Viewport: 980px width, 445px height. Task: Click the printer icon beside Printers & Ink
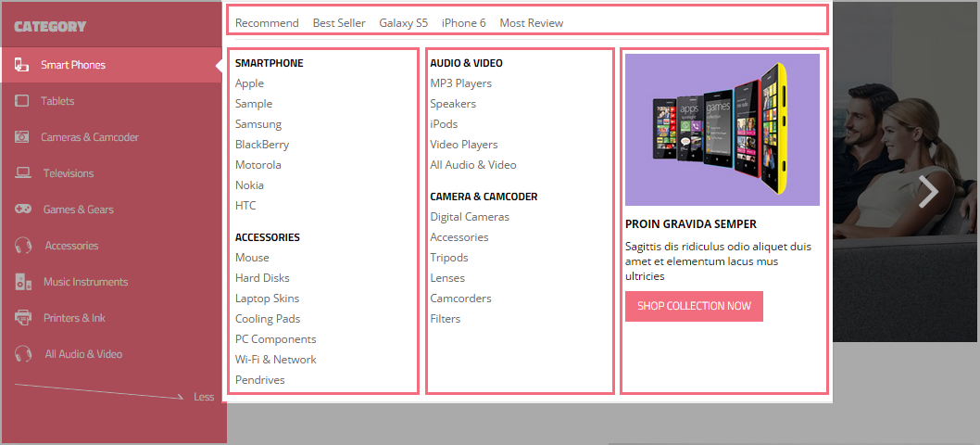coord(23,318)
